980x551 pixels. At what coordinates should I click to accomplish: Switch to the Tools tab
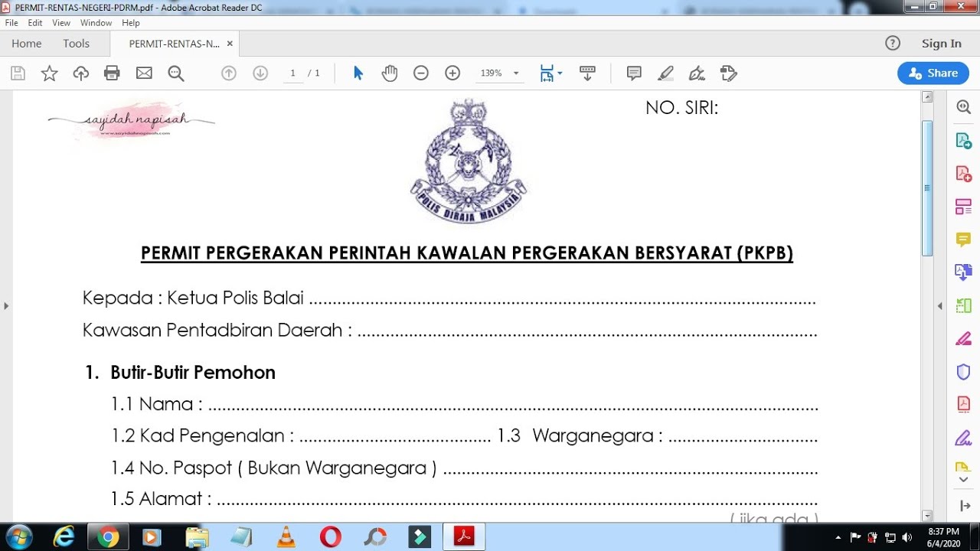point(76,44)
